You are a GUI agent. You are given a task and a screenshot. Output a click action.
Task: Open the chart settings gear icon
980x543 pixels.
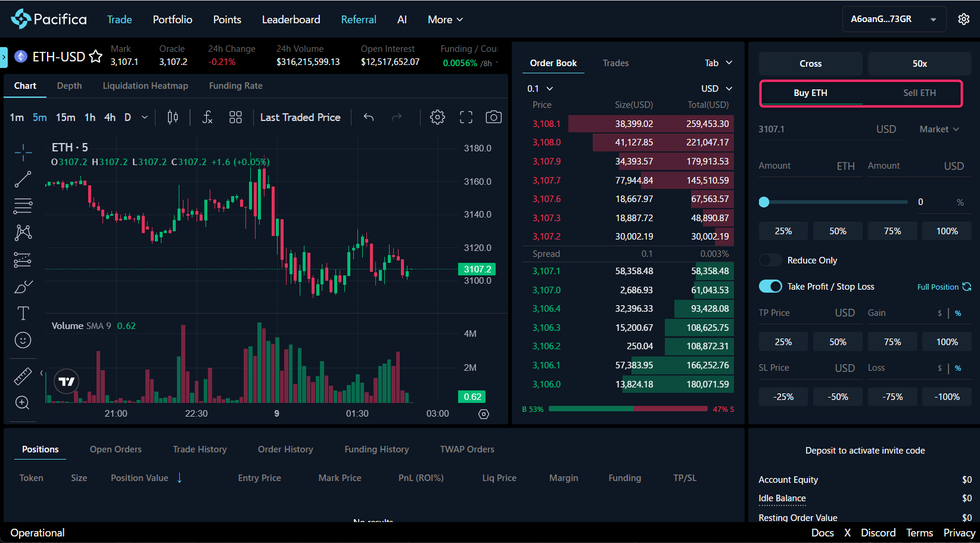[437, 117]
